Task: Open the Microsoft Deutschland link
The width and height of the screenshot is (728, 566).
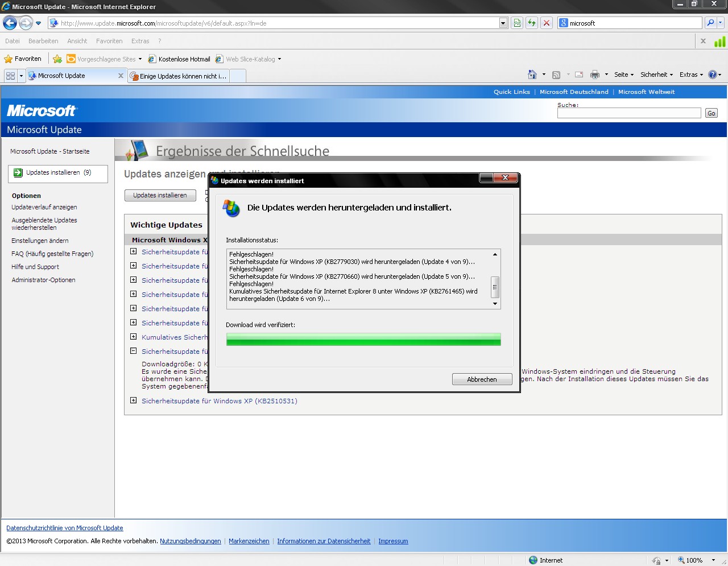Action: [x=574, y=92]
